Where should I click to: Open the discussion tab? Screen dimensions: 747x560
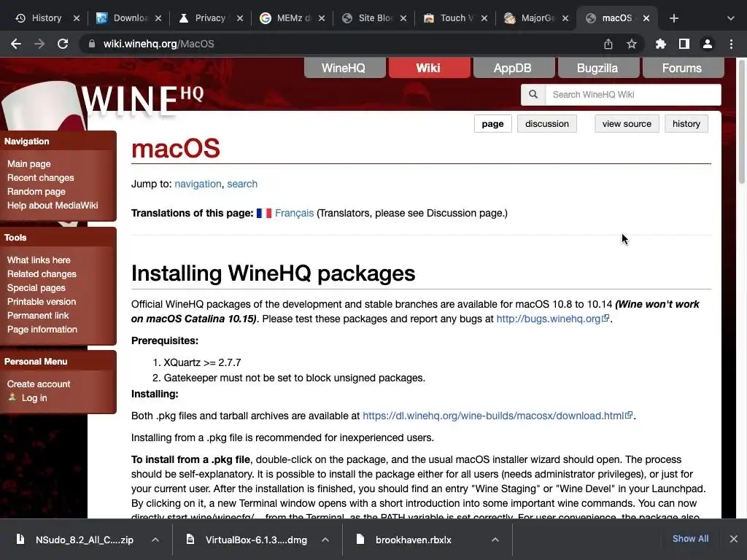pos(547,124)
